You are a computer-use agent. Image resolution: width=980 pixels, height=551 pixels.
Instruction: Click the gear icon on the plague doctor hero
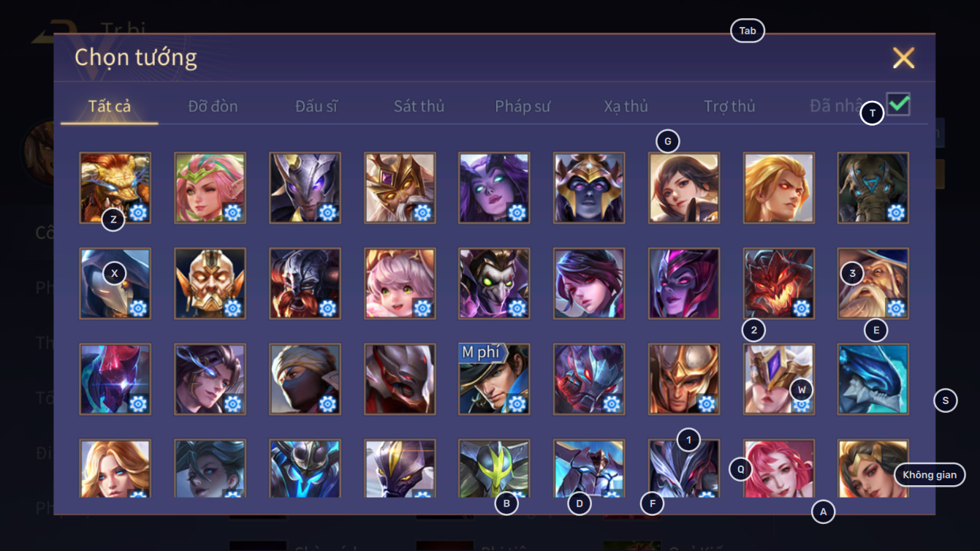pyautogui.click(x=138, y=308)
